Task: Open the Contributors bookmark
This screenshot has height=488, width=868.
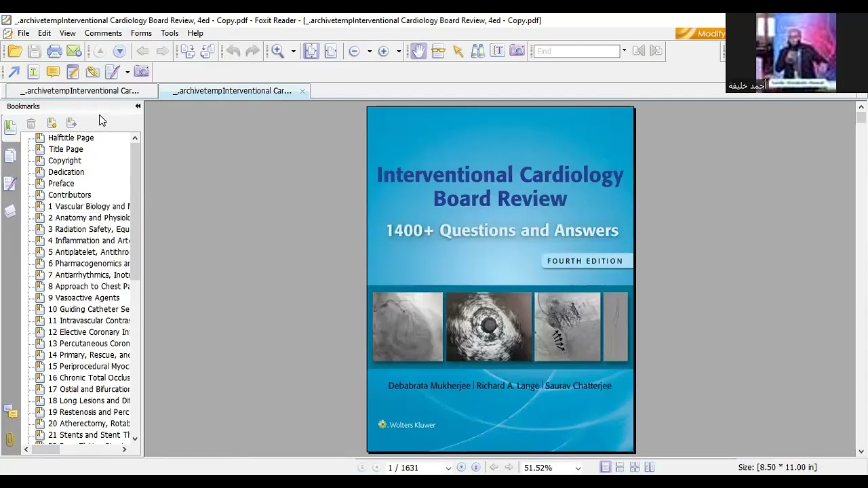Action: click(69, 195)
